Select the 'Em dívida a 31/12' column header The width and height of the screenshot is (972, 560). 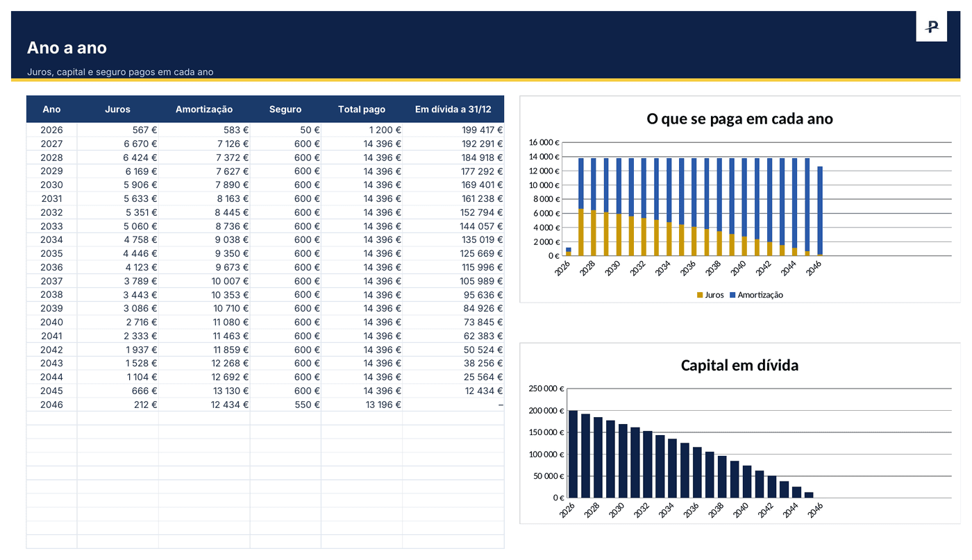[x=453, y=109]
